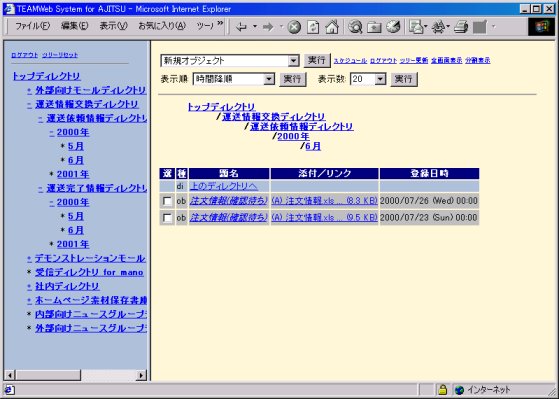Go to Home via house icon
This screenshot has height=399, width=559.
click(332, 27)
